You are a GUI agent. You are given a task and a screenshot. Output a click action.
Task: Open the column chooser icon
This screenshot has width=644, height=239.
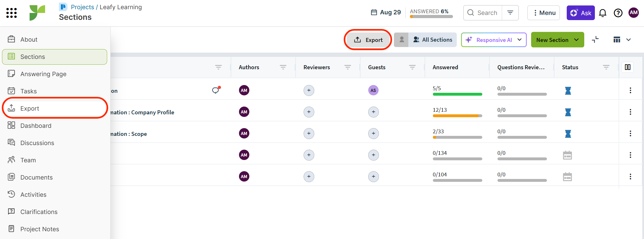pyautogui.click(x=628, y=67)
